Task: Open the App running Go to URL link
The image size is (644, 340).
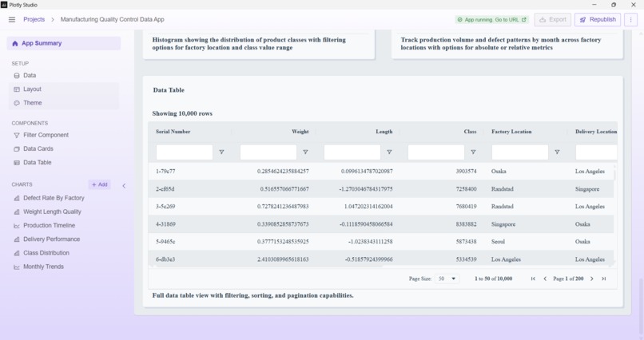Action: click(491, 20)
